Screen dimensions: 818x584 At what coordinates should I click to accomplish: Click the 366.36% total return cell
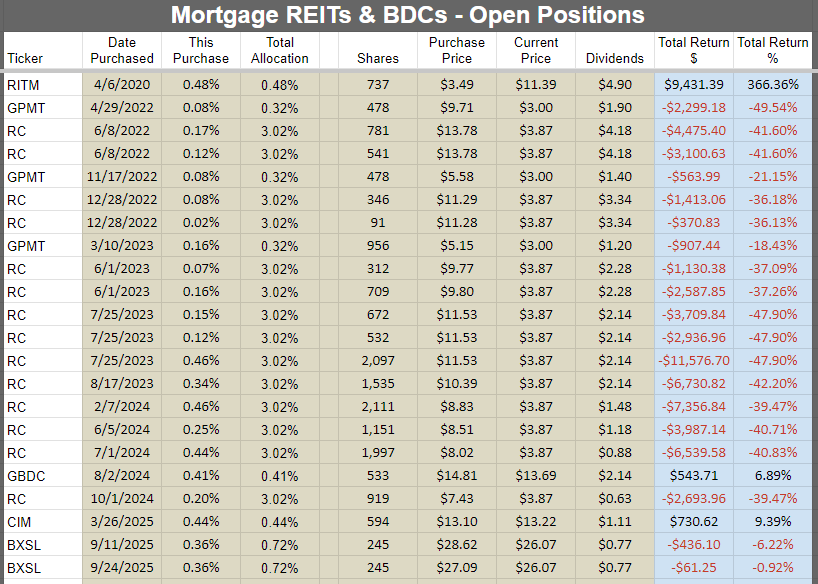[772, 85]
